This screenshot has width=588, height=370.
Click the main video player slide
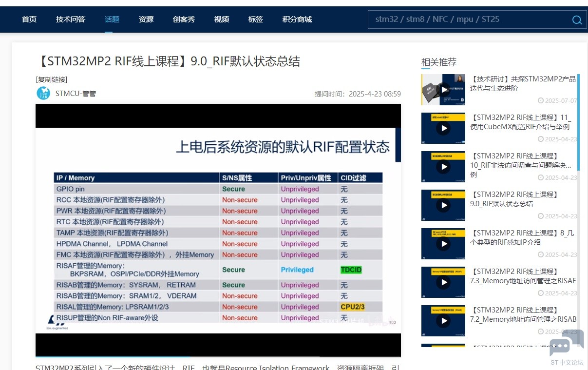point(218,230)
